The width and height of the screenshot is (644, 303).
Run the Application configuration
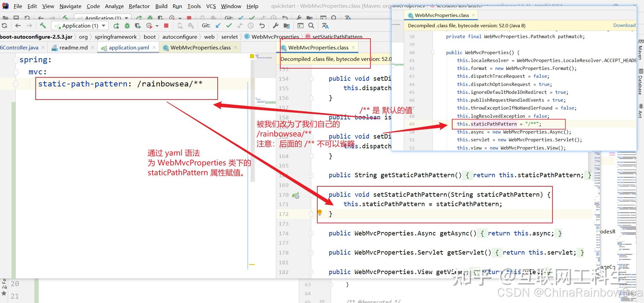pos(116,25)
